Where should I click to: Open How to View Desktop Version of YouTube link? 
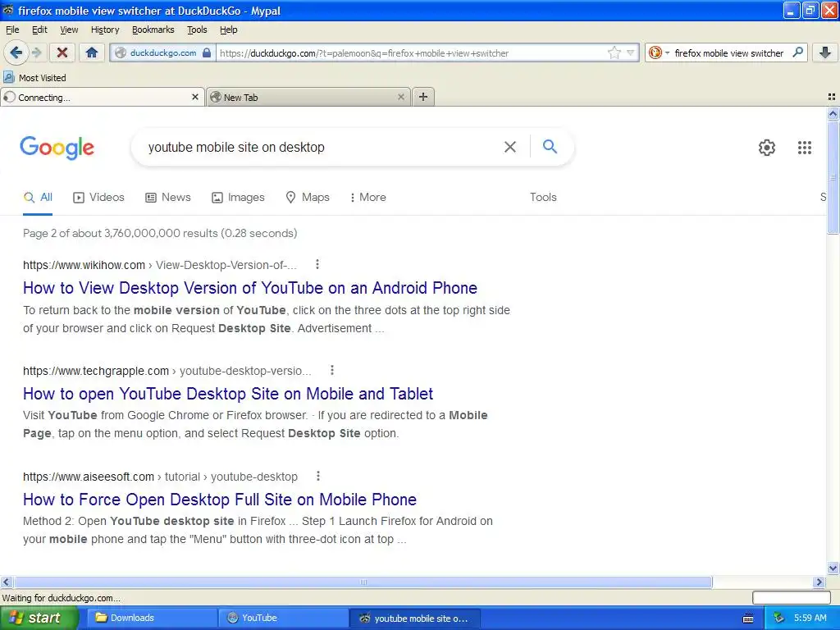(x=250, y=288)
